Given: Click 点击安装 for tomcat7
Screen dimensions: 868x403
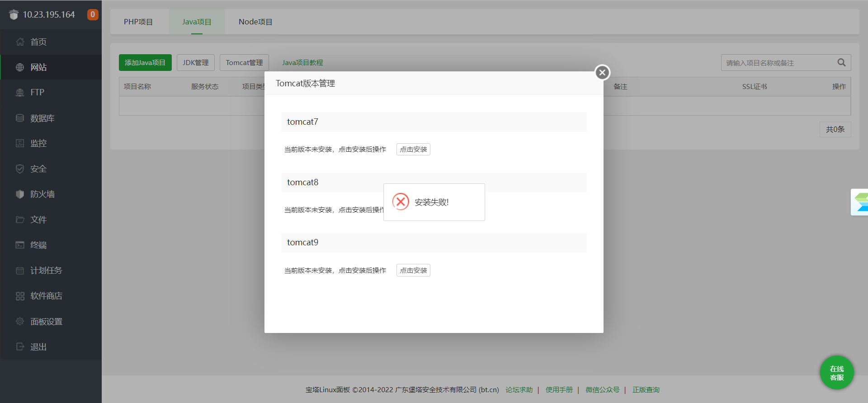Looking at the screenshot, I should 413,150.
